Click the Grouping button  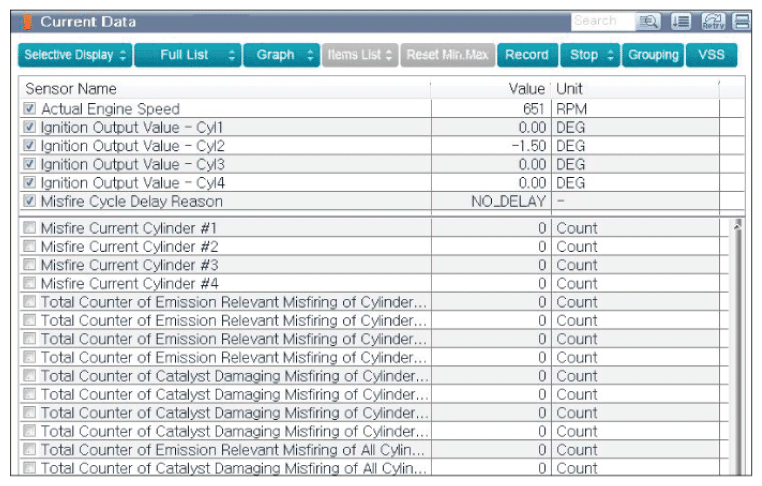(653, 55)
